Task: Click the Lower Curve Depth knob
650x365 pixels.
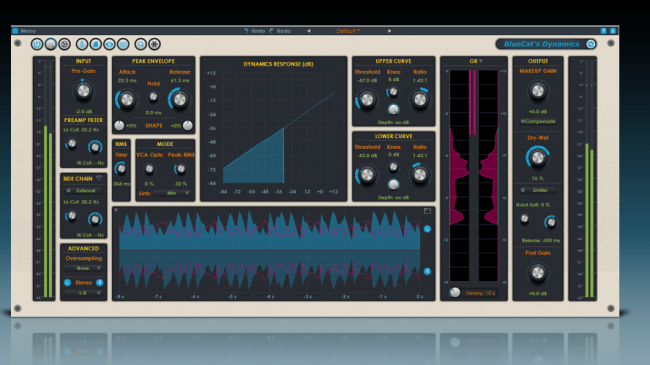Action: click(393, 184)
